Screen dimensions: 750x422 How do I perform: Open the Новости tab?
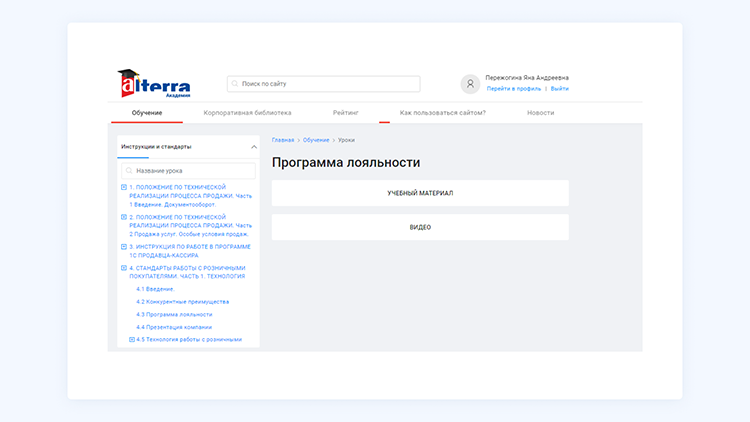(540, 113)
